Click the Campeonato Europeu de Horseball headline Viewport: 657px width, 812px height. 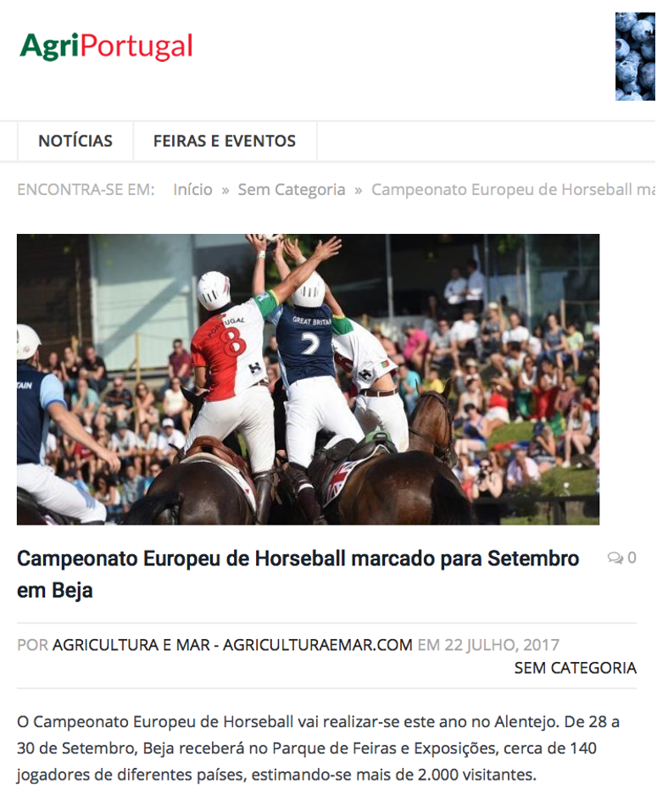298,574
